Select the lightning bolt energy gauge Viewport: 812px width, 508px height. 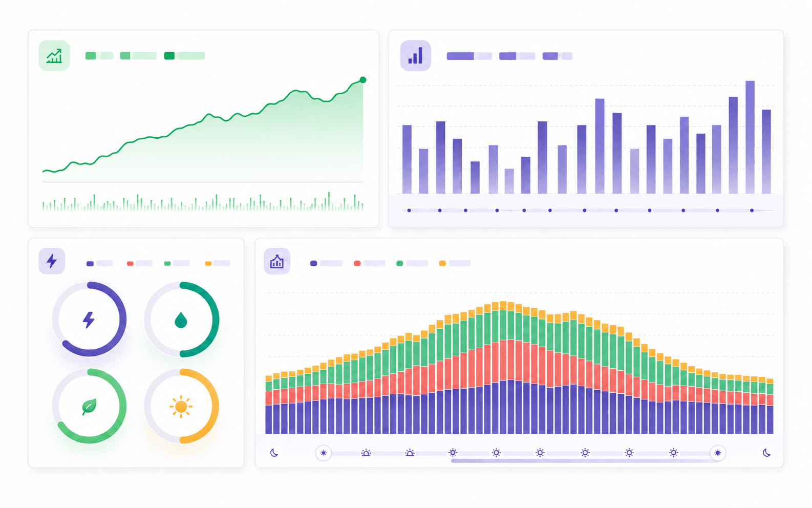point(89,319)
